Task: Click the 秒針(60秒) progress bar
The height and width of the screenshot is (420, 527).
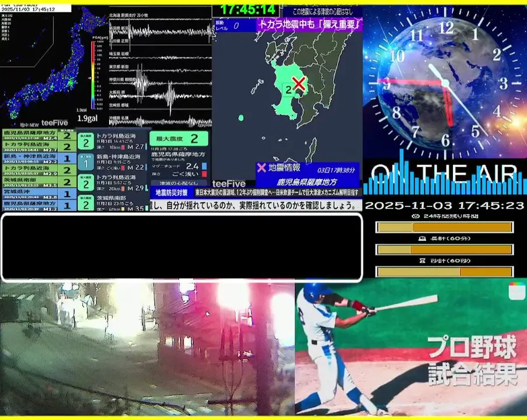Action: [444, 271]
